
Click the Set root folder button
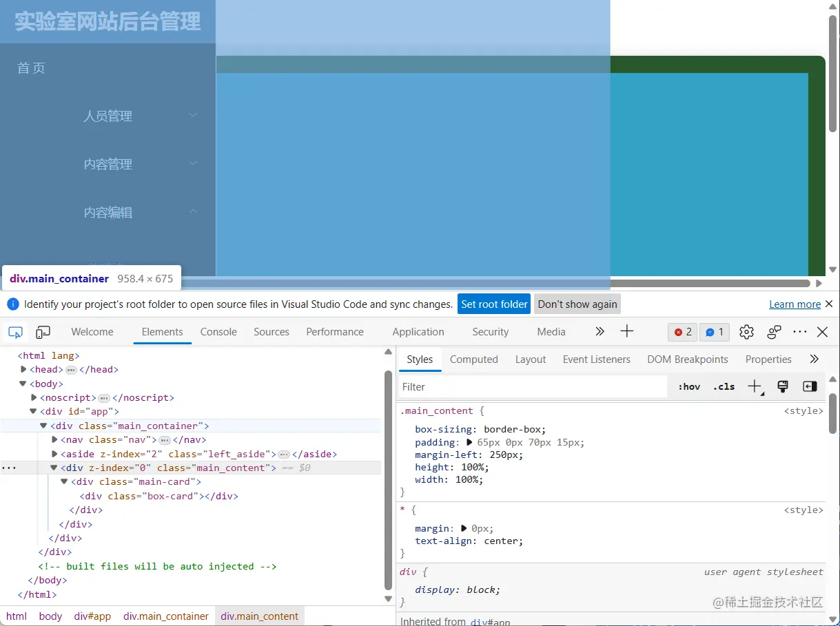pyautogui.click(x=494, y=304)
